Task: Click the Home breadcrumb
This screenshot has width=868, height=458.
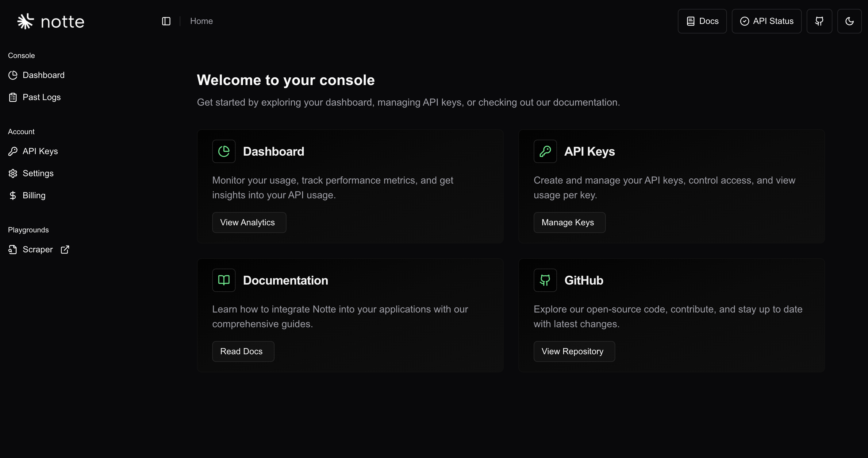Action: coord(202,21)
